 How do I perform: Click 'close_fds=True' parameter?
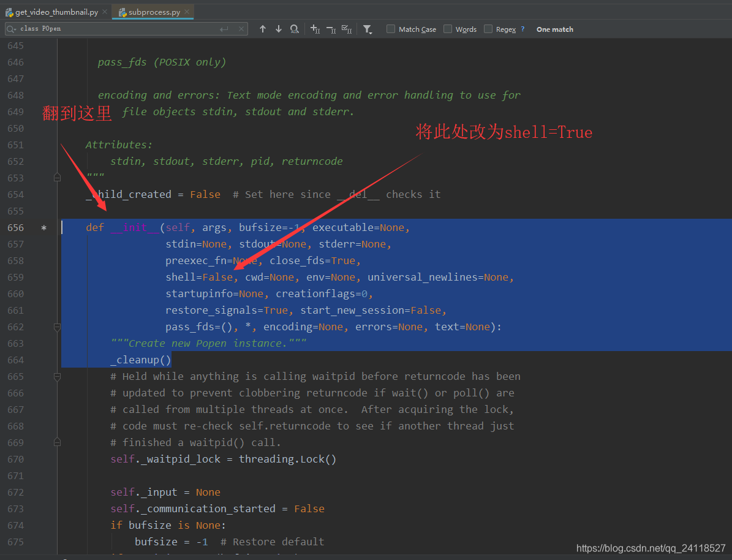click(312, 260)
